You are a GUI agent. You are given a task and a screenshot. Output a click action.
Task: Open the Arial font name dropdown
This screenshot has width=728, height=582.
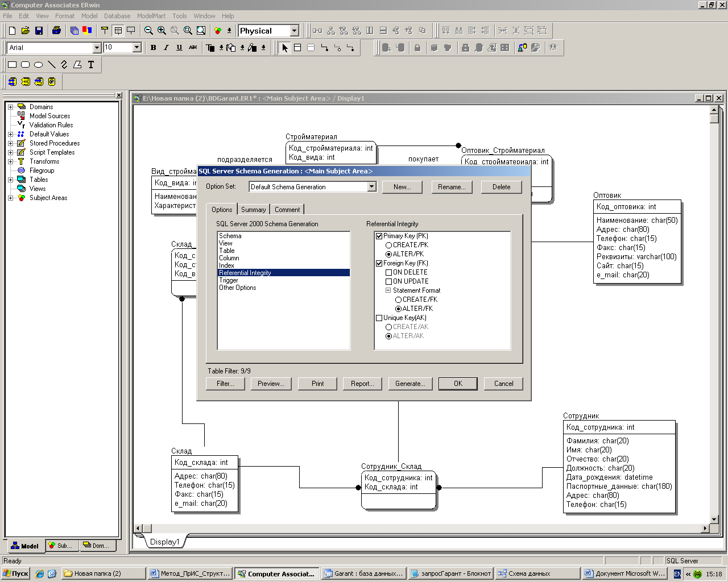[x=97, y=48]
